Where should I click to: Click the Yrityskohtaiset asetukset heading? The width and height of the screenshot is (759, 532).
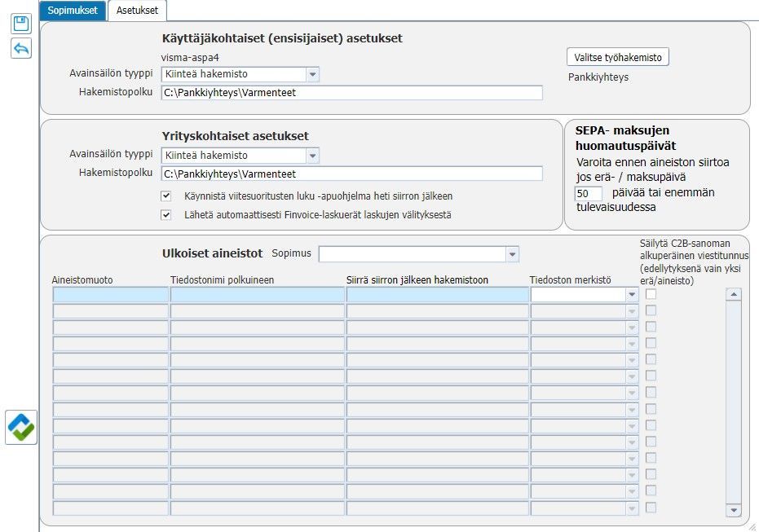pyautogui.click(x=236, y=136)
